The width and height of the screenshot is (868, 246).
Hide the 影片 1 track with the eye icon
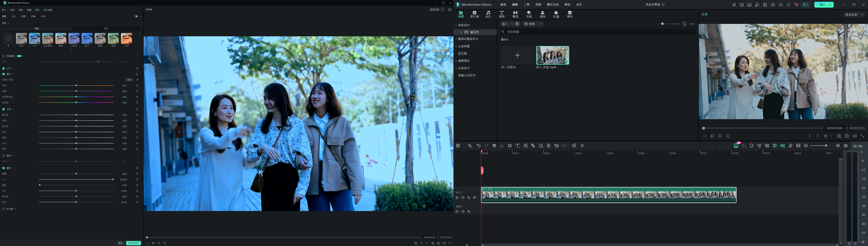(x=474, y=198)
